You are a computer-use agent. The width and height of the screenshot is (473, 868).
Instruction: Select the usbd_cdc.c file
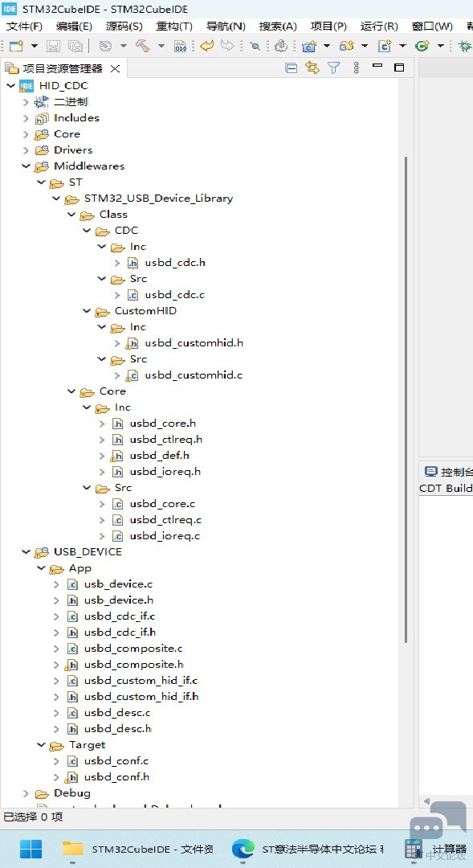point(175,294)
